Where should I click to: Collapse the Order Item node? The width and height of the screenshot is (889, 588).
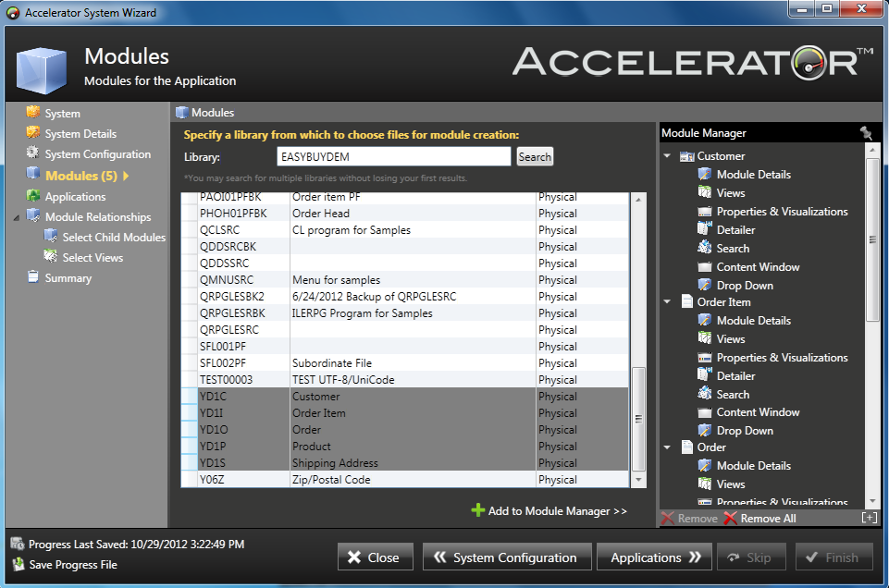pos(667,302)
